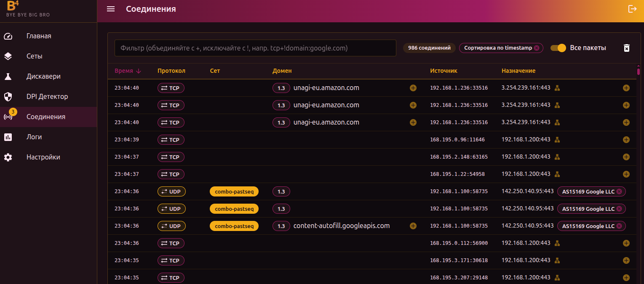Click the combo-pastseq set badge in content-autofill row

click(x=234, y=226)
